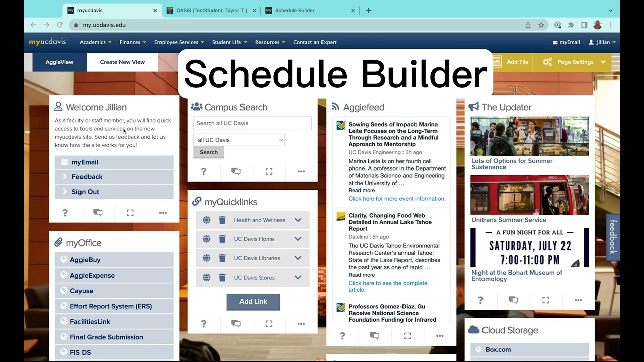Open help icon in Campus Search tile
This screenshot has width=644, height=362.
click(x=204, y=172)
